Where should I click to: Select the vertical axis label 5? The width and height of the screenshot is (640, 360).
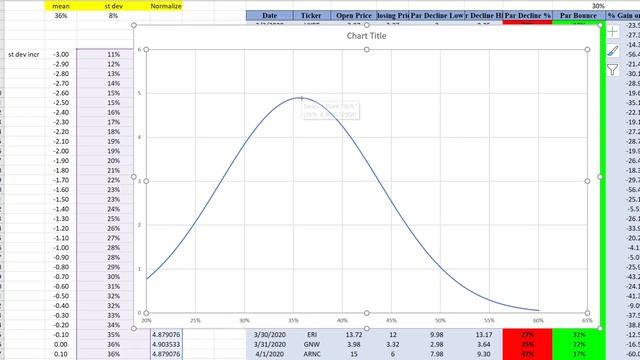coord(139,93)
